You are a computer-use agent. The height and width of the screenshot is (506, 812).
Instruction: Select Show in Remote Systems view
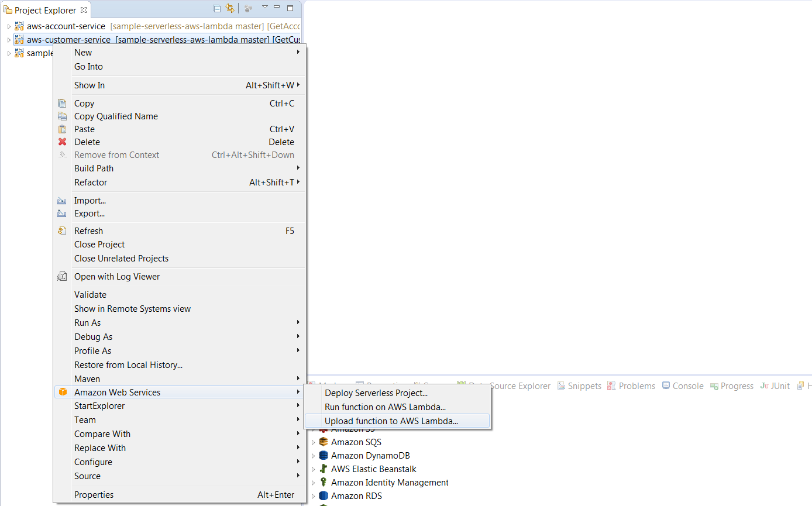point(180,309)
